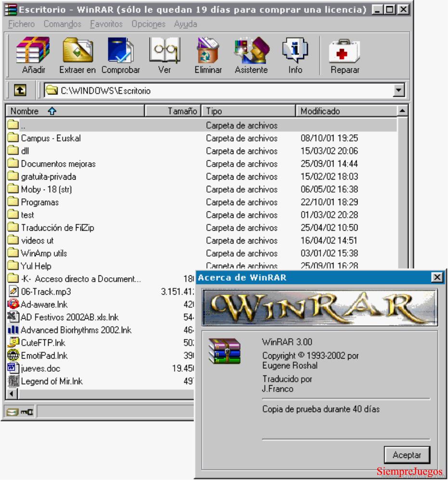Image resolution: width=448 pixels, height=480 pixels.
Task: Click the WinRAR title bar system icon
Action: tap(11, 10)
